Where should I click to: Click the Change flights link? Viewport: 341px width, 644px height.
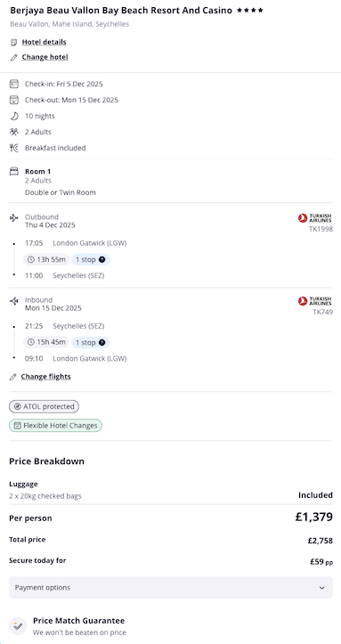46,377
